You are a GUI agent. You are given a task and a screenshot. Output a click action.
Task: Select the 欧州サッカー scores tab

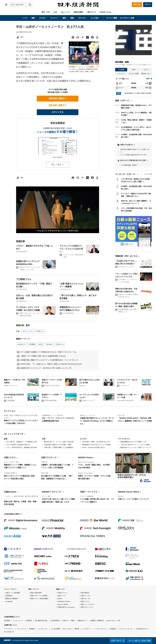click(x=146, y=74)
